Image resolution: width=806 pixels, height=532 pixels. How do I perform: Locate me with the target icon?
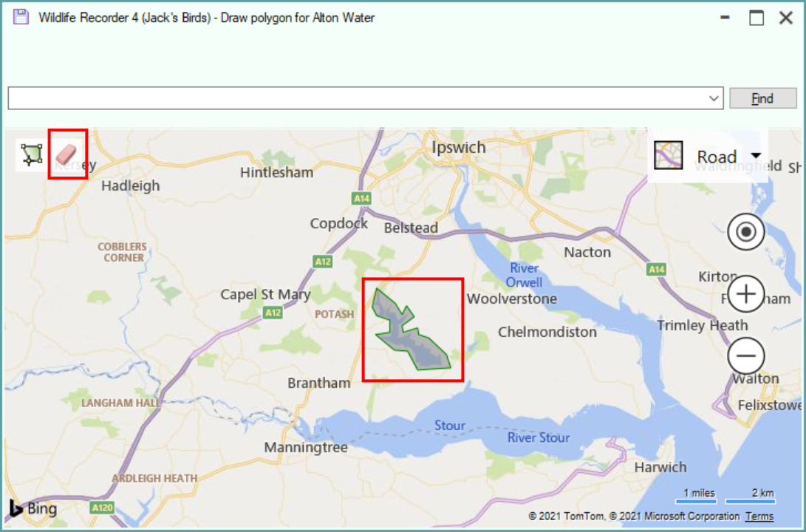(x=746, y=232)
